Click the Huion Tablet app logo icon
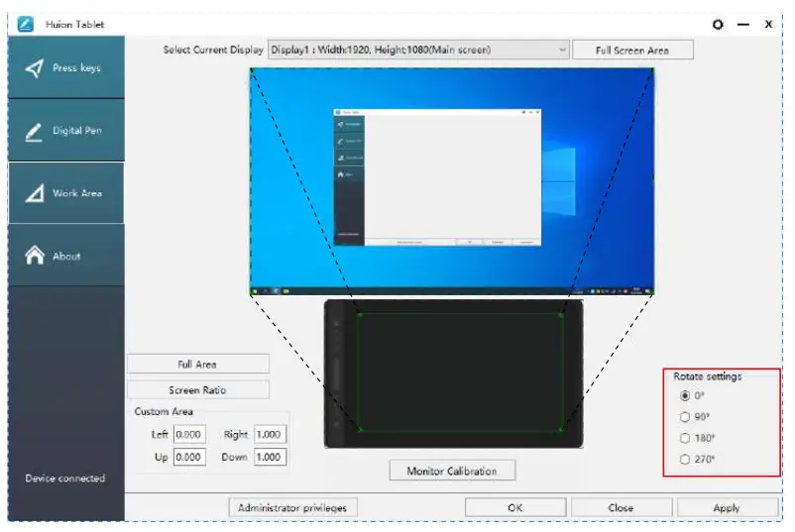795x532 pixels. point(26,24)
